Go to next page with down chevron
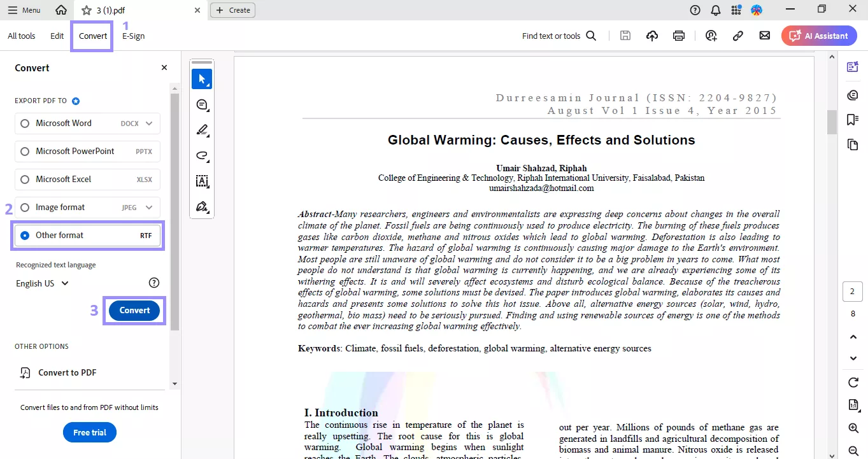The image size is (868, 459). pos(853,358)
